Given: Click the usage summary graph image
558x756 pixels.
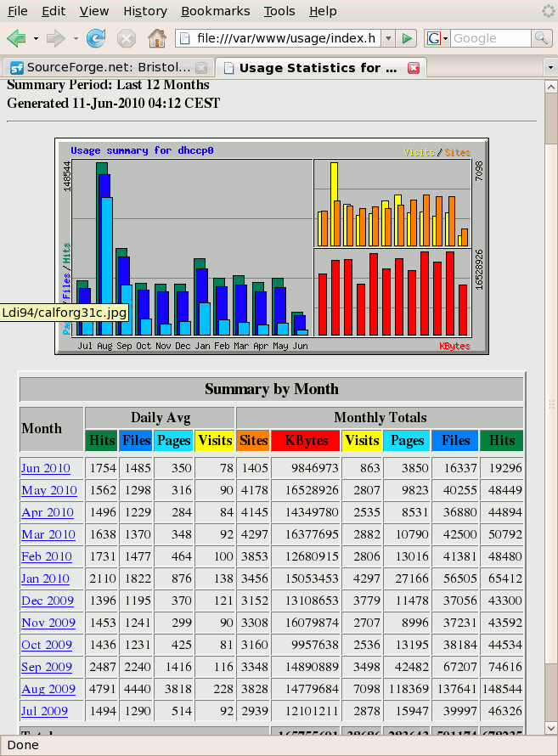Looking at the screenshot, I should (x=272, y=246).
